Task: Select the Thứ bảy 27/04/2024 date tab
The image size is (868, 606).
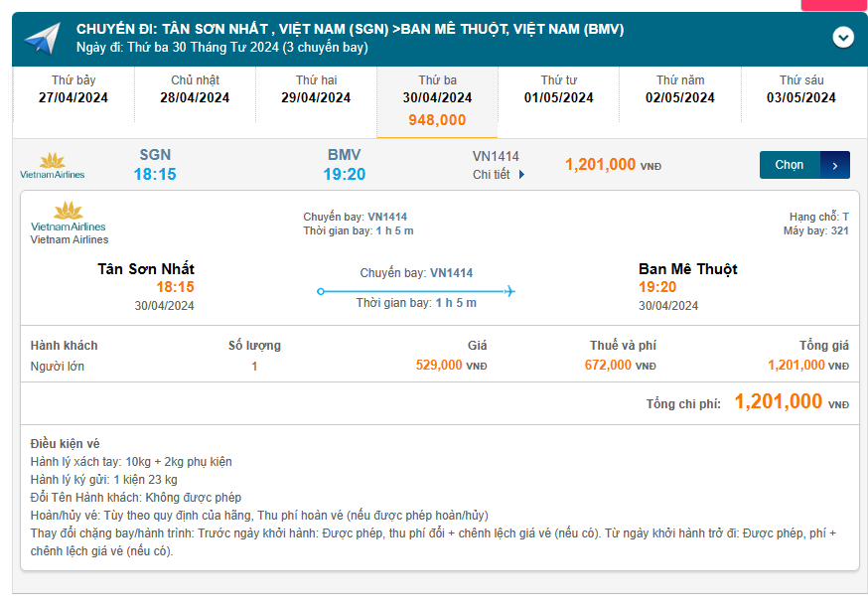Action: [x=73, y=89]
